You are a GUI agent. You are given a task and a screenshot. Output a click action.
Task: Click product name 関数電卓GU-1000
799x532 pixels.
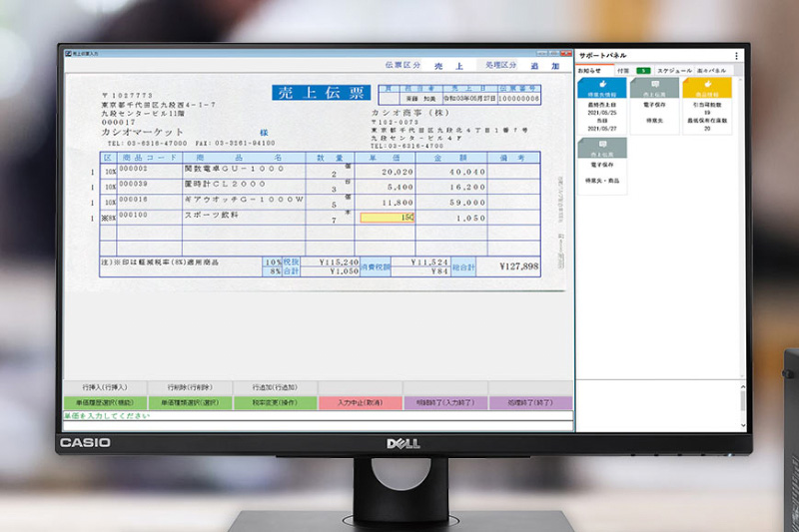point(234,169)
